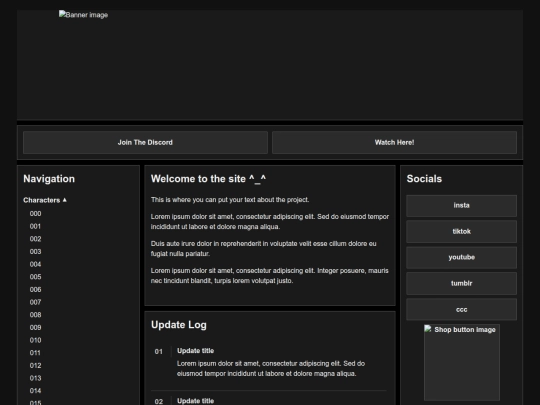Choose character 009 from the list
Screen dimensions: 540x405
pyautogui.click(x=35, y=328)
